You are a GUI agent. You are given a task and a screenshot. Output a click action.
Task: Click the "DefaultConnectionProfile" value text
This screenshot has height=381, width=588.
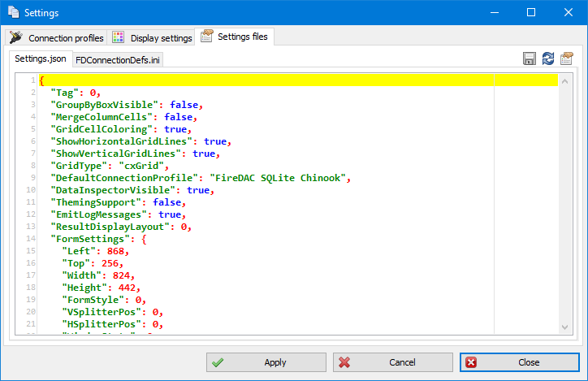pyautogui.click(x=279, y=178)
